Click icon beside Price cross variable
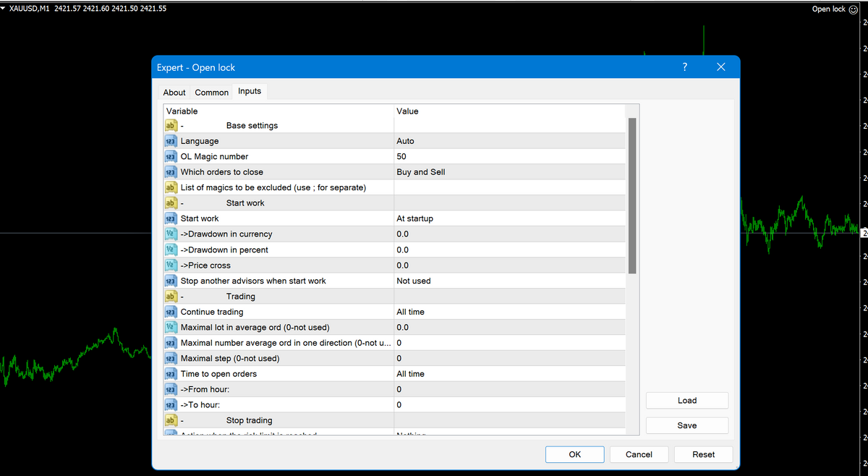This screenshot has width=868, height=476. coord(171,265)
